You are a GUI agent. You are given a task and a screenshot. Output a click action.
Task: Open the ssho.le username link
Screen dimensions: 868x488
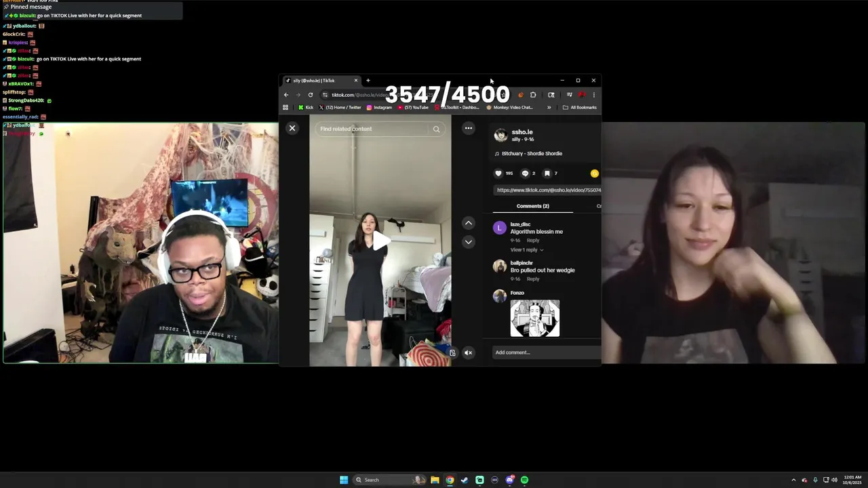522,132
